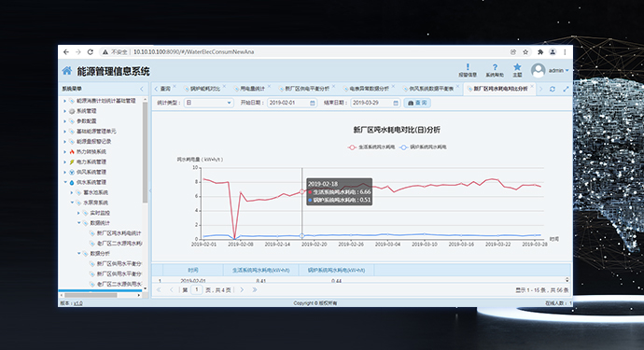Click share icon in address bar
The height and width of the screenshot is (350, 644).
[x=513, y=52]
